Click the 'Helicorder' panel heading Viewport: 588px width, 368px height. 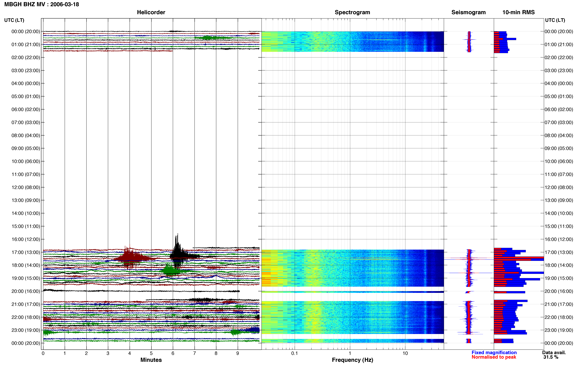(151, 12)
